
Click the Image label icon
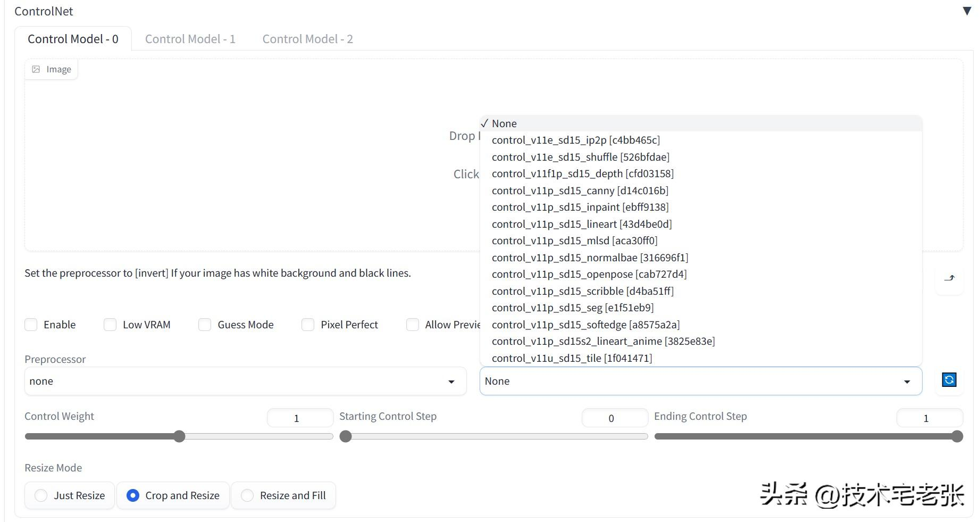[x=36, y=69]
